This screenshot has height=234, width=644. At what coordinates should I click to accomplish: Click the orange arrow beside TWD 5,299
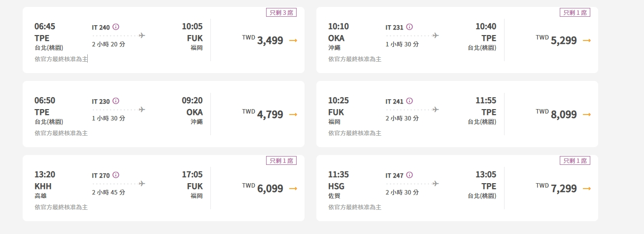click(587, 40)
